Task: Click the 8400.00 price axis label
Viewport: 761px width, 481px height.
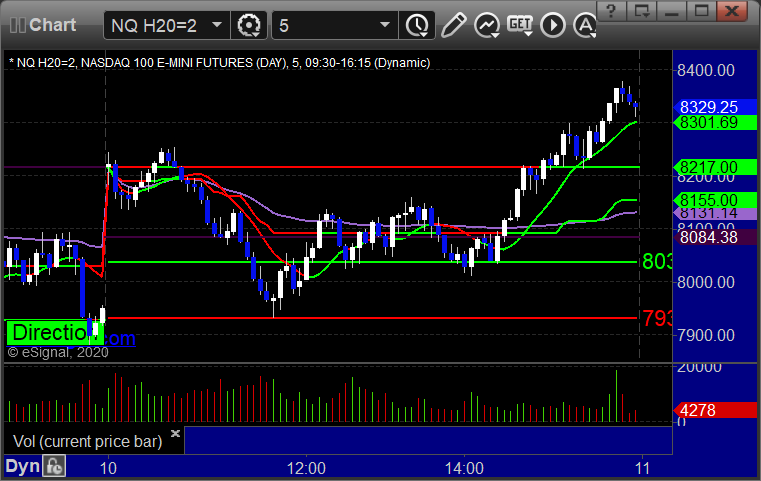Action: coord(706,70)
